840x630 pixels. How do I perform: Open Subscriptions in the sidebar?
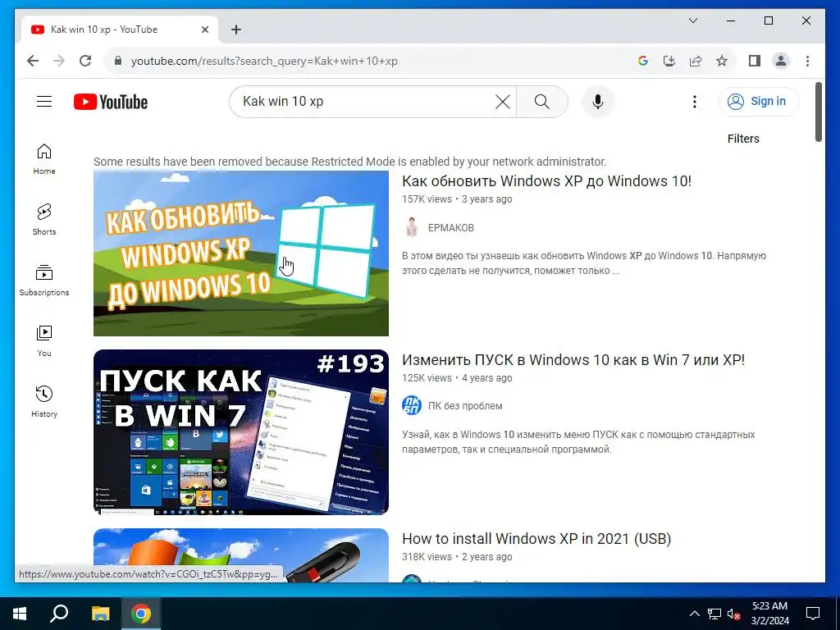click(x=44, y=281)
